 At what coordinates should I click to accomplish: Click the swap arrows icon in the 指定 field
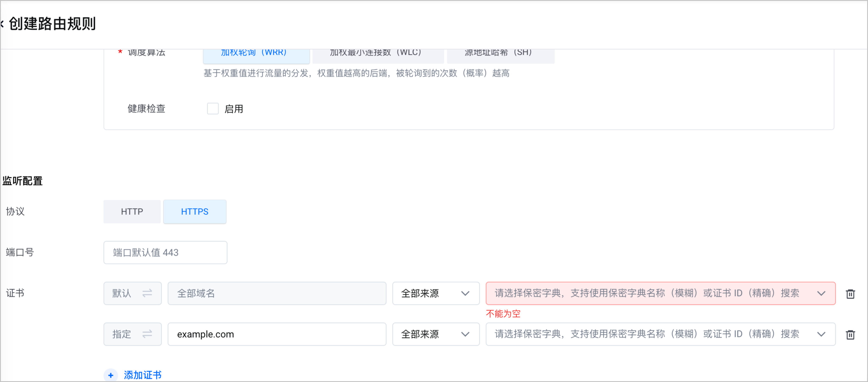147,334
